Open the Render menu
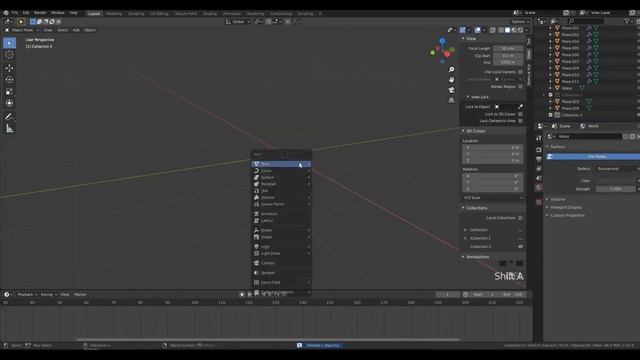The image size is (640, 360). tap(40, 13)
